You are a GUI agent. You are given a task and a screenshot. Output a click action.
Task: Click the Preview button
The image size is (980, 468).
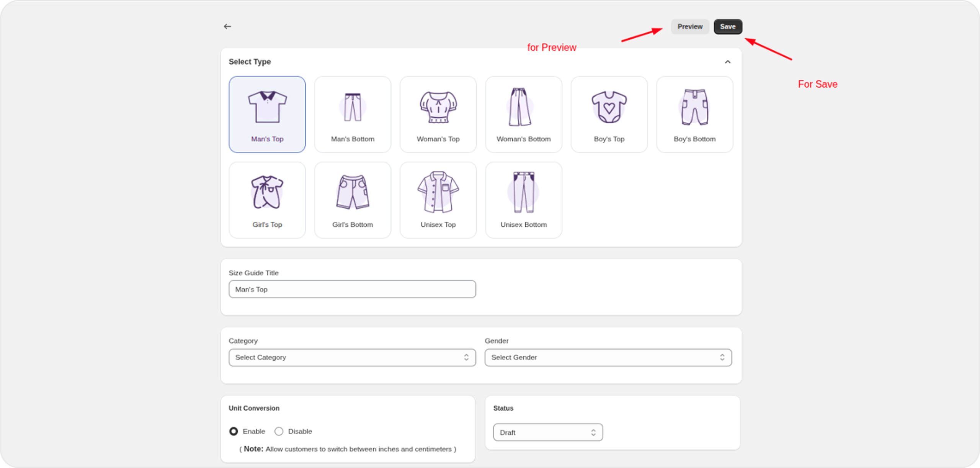(x=690, y=26)
